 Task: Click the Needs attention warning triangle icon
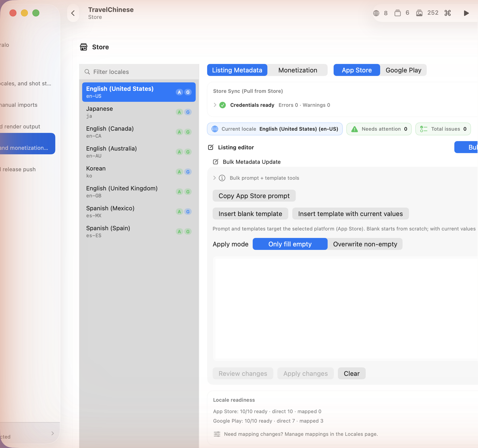pos(355,129)
